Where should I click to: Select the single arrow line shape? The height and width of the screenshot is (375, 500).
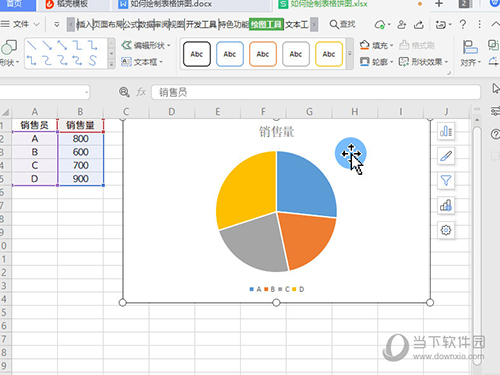pyautogui.click(x=47, y=45)
